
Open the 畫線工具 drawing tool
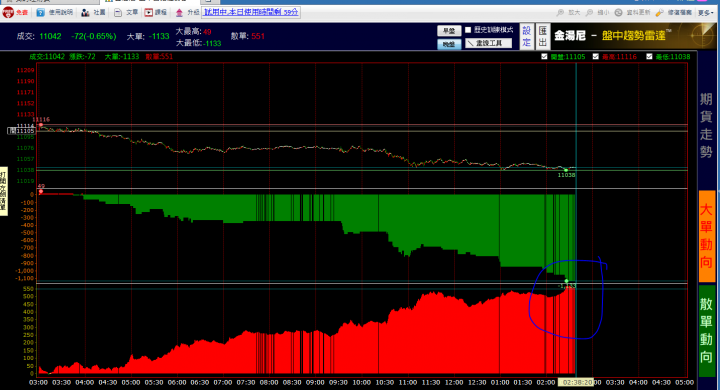tap(489, 43)
